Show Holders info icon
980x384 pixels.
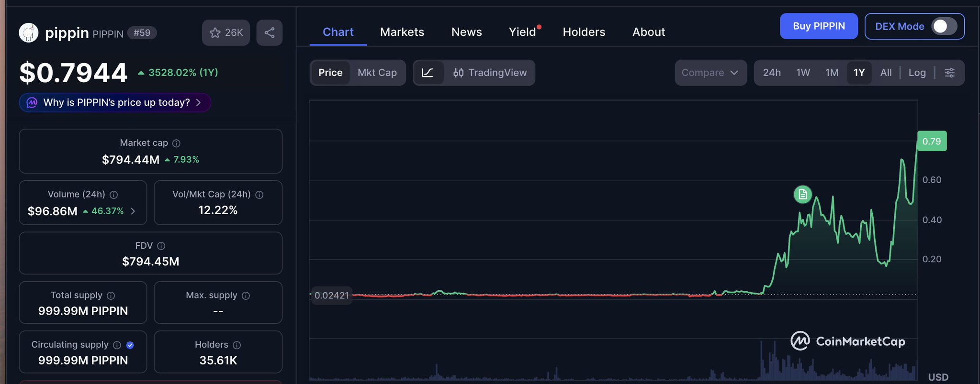pyautogui.click(x=237, y=345)
